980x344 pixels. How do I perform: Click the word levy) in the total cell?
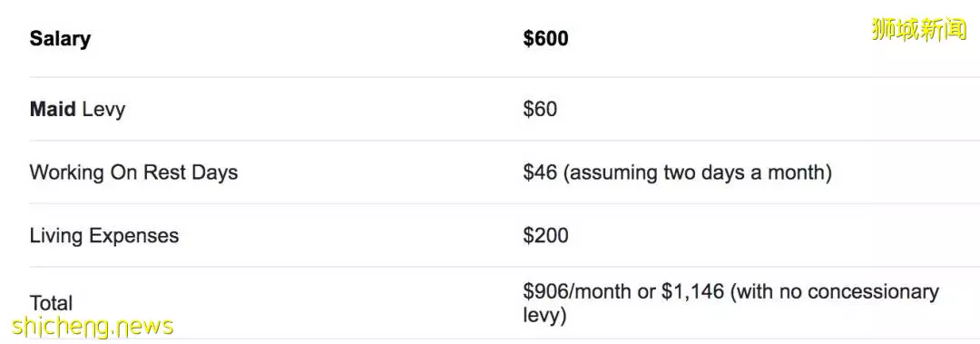point(544,315)
